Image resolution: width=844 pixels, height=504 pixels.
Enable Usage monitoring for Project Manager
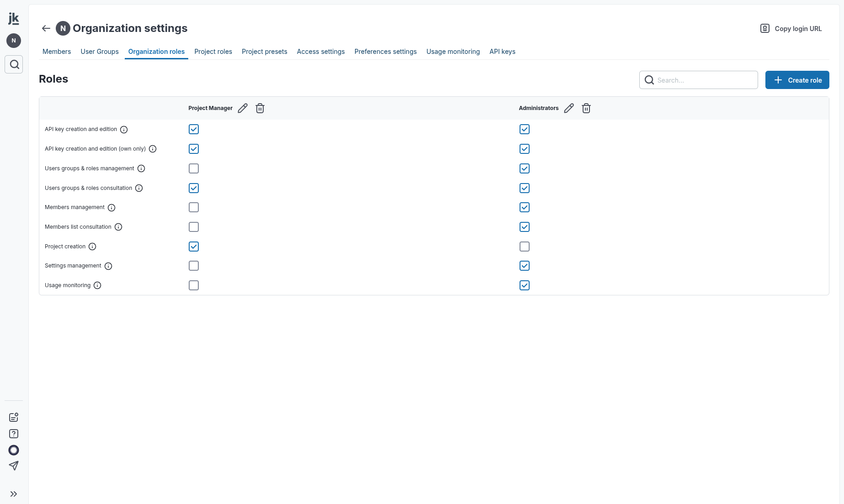(194, 285)
